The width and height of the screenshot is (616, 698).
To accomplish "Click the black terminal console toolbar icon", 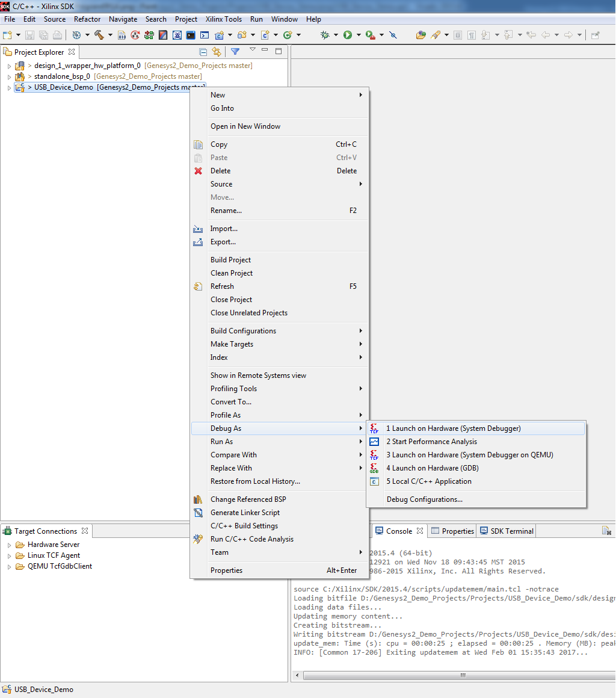I will pyautogui.click(x=191, y=35).
